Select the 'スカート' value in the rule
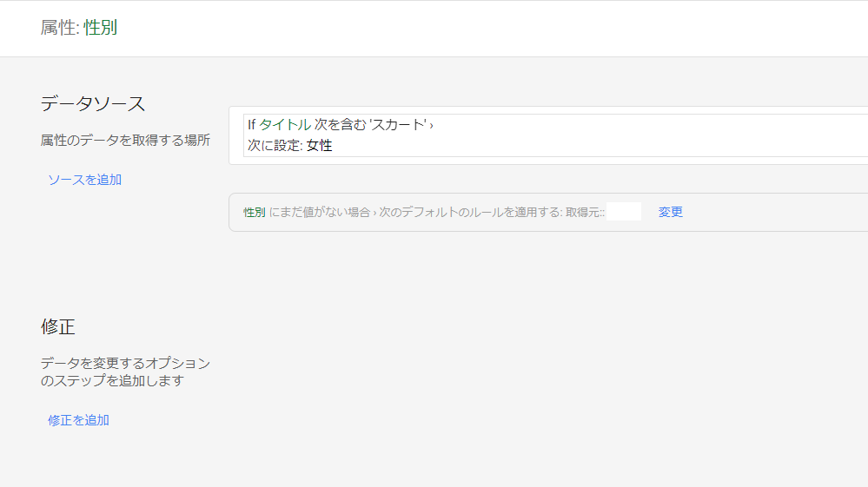 [x=398, y=125]
